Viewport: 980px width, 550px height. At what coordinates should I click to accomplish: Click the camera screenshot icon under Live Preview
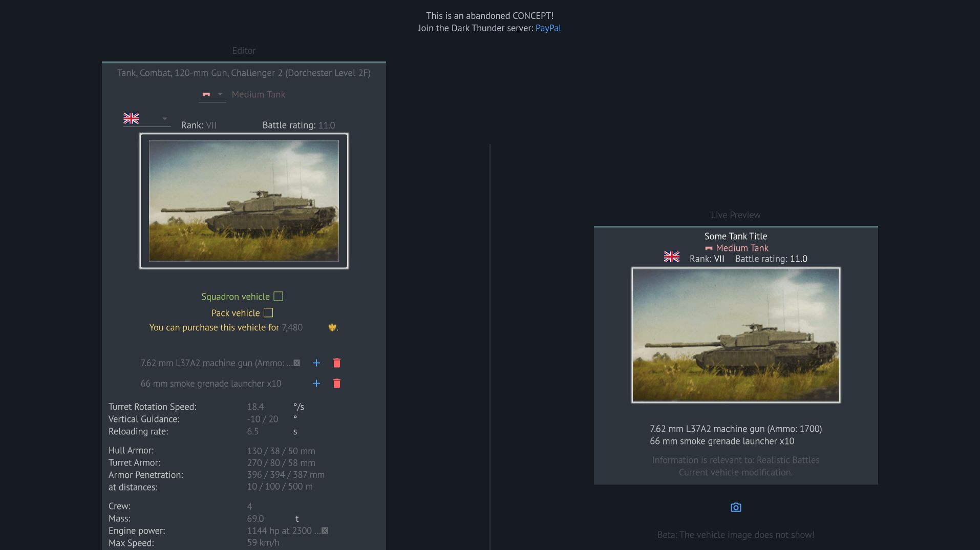coord(736,507)
